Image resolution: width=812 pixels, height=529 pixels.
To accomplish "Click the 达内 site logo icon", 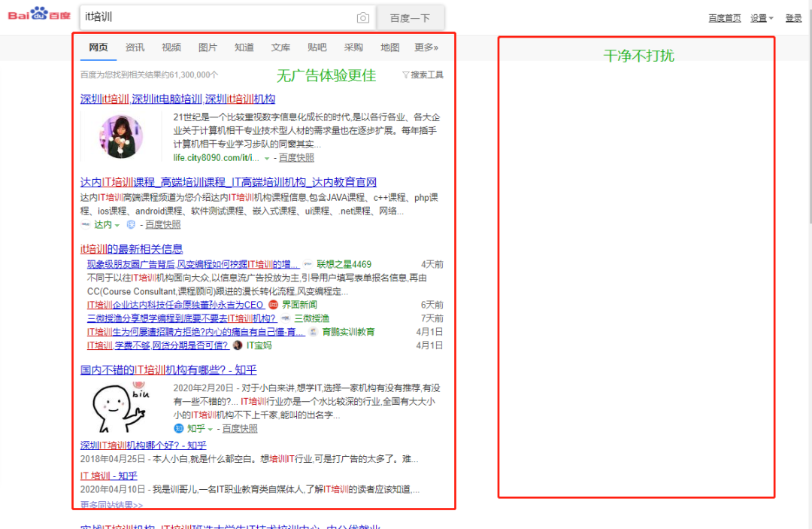I will tap(86, 224).
